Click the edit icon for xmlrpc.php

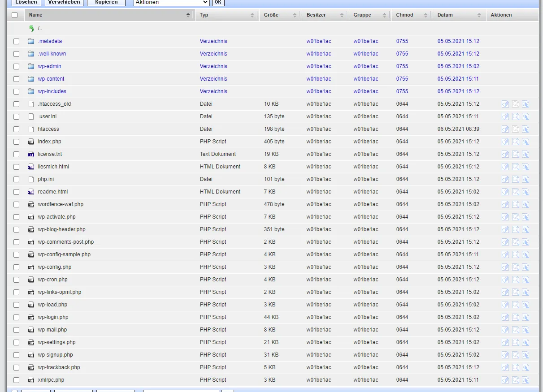click(x=505, y=380)
